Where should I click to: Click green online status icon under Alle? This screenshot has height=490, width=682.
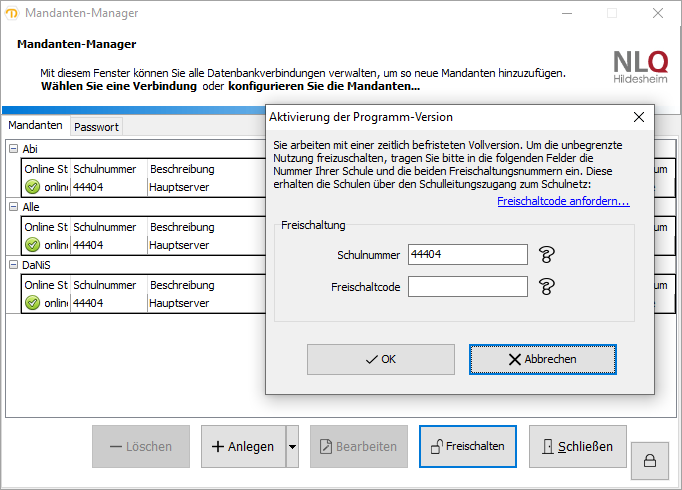pyautogui.click(x=33, y=245)
